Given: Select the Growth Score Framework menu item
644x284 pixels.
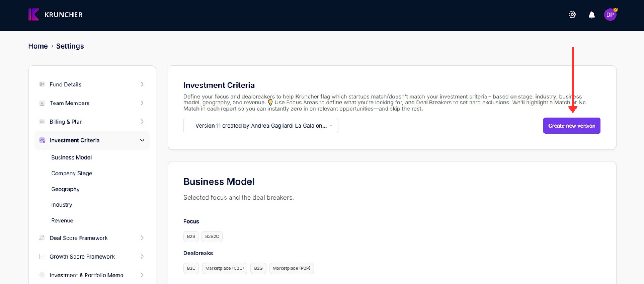Looking at the screenshot, I should click(92, 257).
